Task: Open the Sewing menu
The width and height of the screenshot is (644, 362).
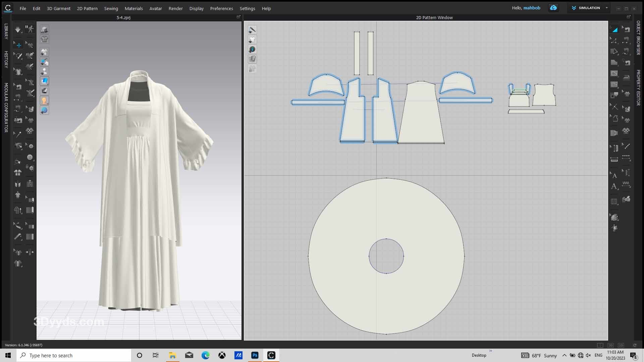Action: pos(111,8)
